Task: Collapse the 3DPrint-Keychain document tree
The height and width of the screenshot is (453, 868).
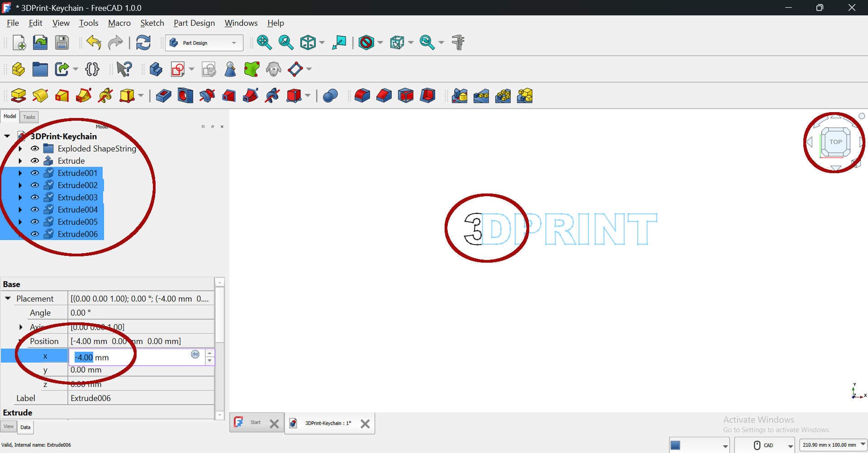Action: (x=7, y=136)
